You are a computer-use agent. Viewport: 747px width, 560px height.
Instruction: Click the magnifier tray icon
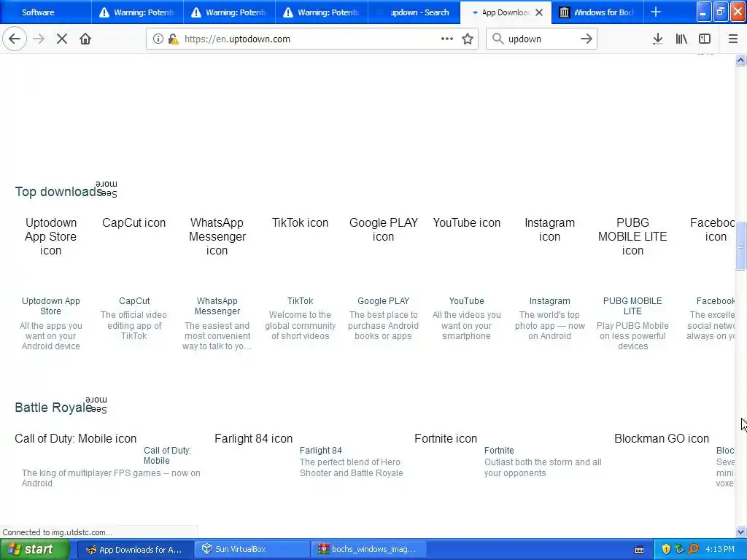pos(694,549)
